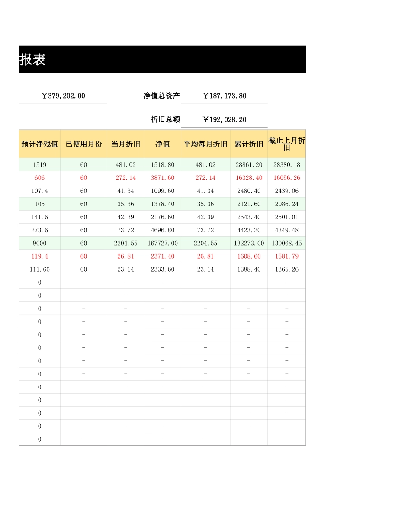Click the 预计净残值 column header

[x=40, y=144]
